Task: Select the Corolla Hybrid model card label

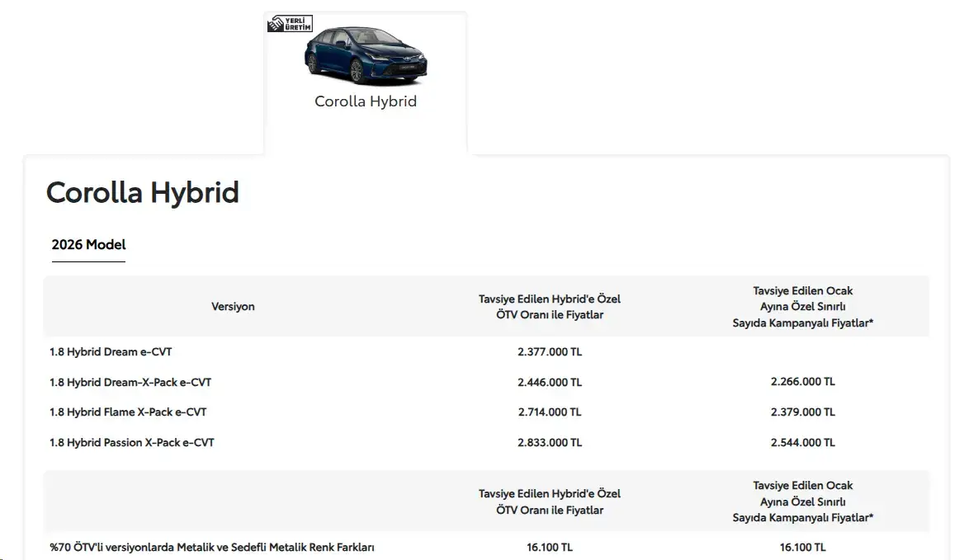Action: click(366, 101)
